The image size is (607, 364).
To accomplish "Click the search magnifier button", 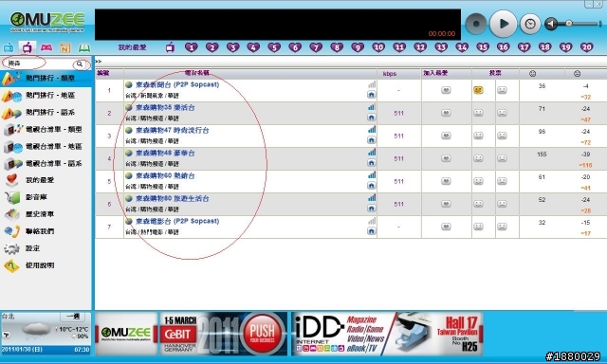I will [80, 64].
